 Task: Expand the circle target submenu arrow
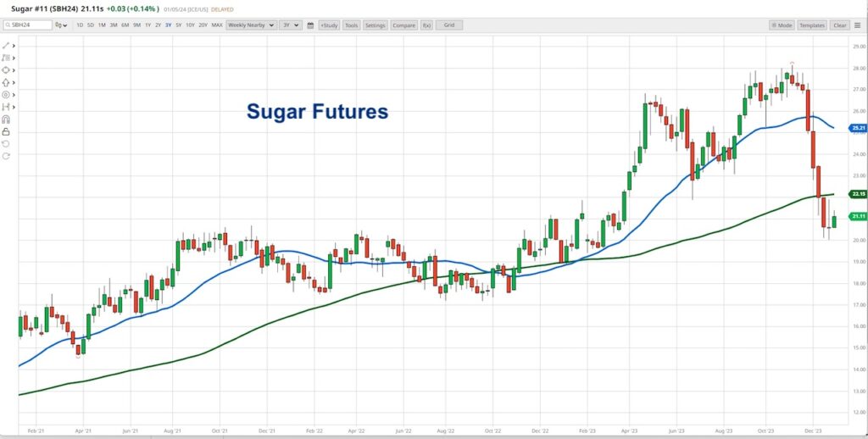click(14, 94)
